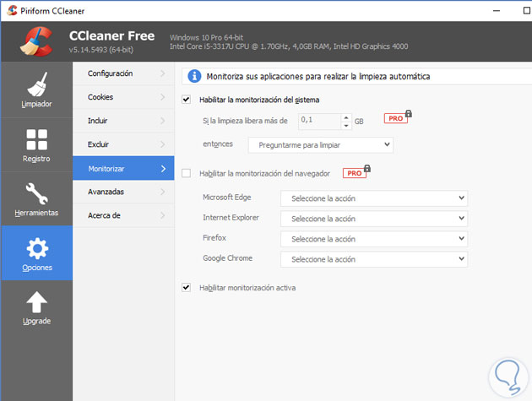Uncheck Habilitar monitorización activa

[187, 287]
